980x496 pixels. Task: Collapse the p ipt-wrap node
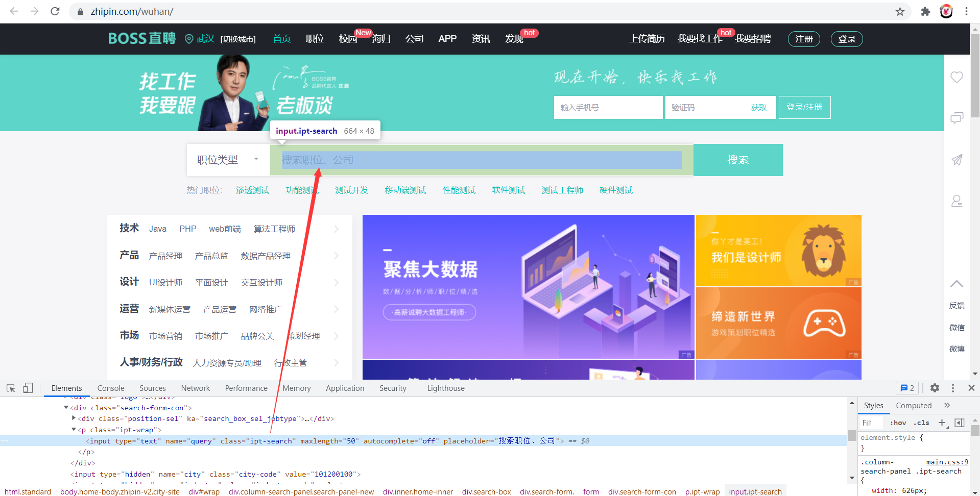74,430
